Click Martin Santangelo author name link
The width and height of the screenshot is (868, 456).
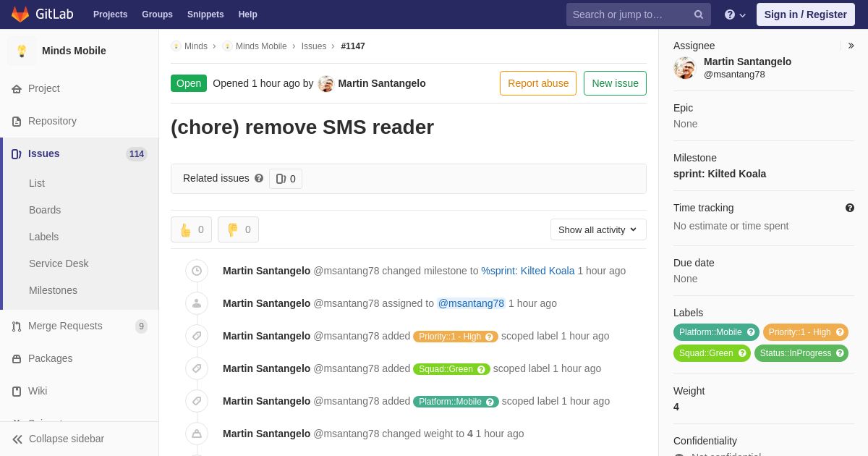point(382,83)
